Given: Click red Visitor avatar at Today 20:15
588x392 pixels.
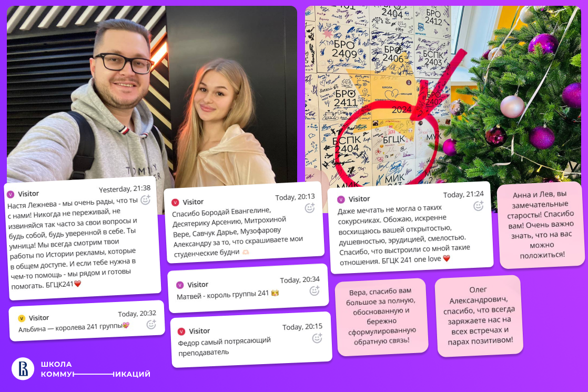Looking at the screenshot, I should pos(181,331).
